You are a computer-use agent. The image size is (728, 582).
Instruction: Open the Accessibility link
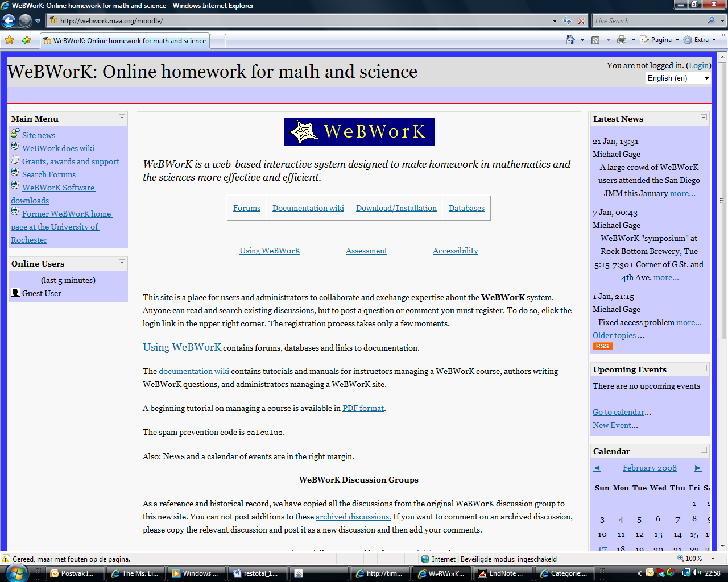(x=456, y=251)
